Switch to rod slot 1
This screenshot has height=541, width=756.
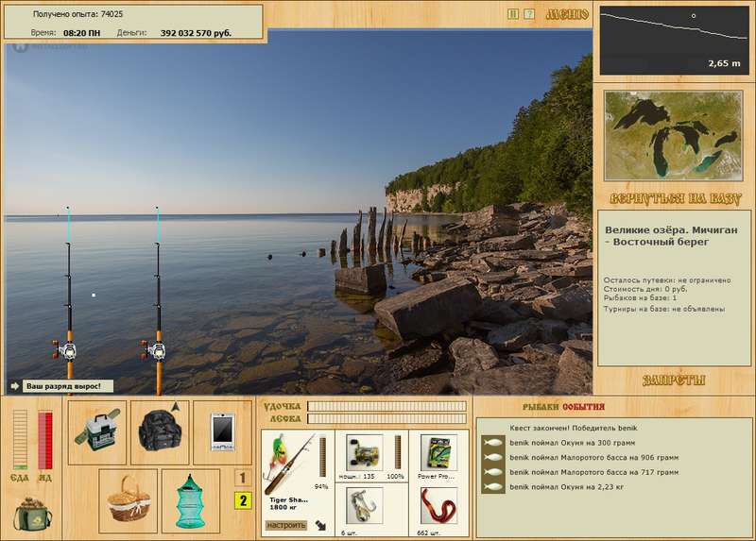coord(243,479)
